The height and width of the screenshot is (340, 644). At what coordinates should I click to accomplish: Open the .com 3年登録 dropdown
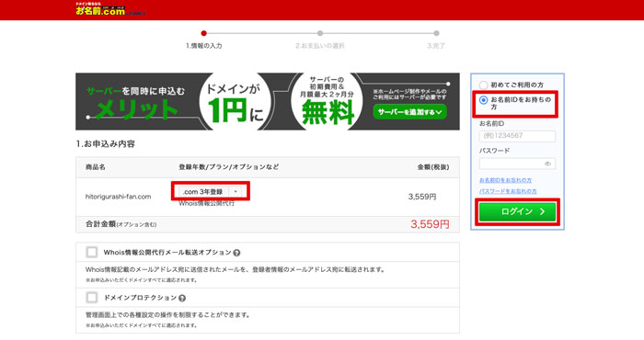point(210,191)
